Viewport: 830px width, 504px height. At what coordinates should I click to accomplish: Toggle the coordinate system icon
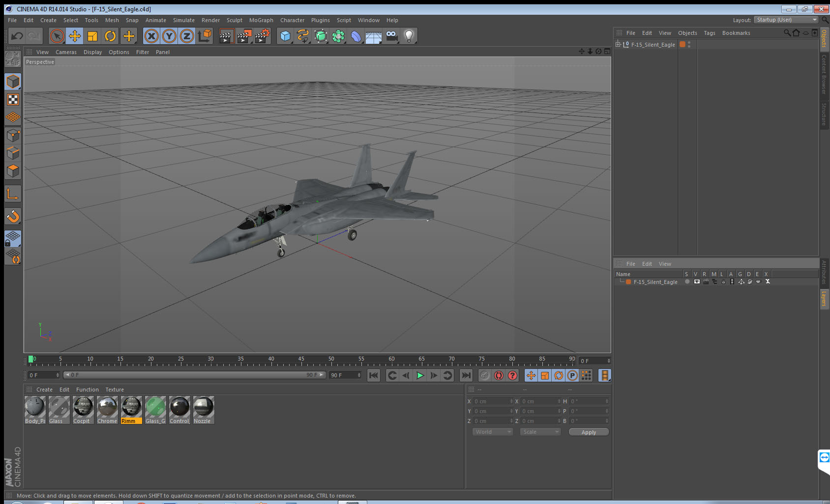coord(205,36)
